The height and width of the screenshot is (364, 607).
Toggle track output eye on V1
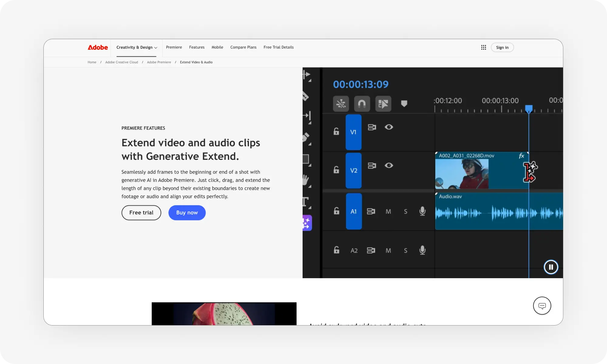[389, 127]
